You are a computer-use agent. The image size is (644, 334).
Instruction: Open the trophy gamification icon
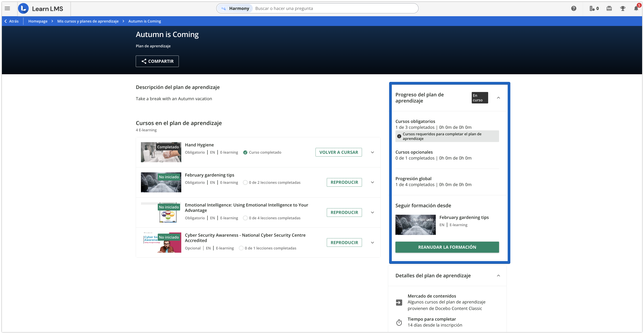623,8
